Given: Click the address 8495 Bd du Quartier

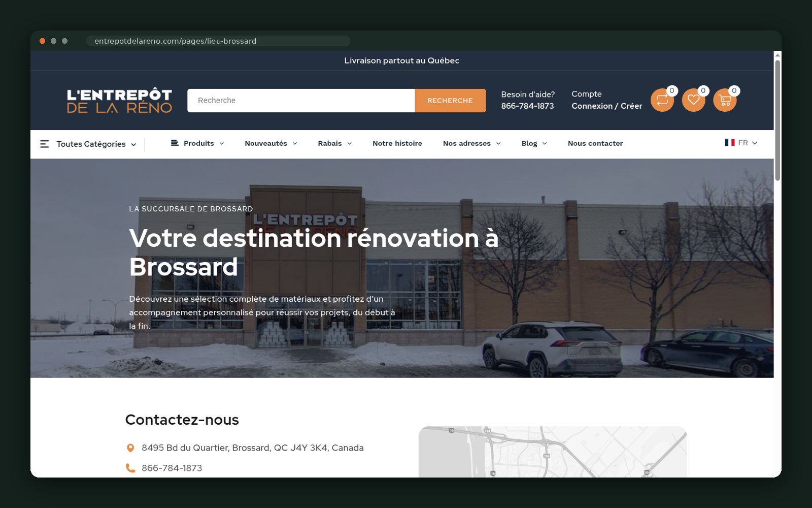Looking at the screenshot, I should tap(253, 448).
